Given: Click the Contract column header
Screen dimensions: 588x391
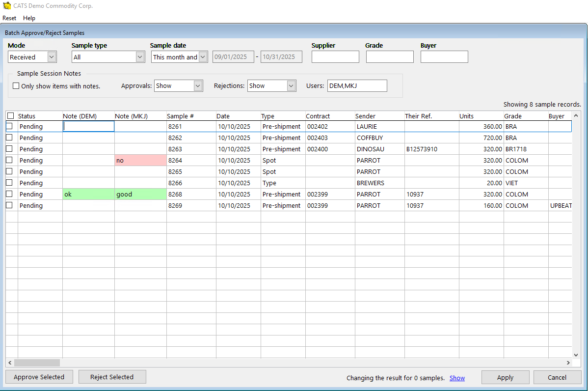Looking at the screenshot, I should tap(330, 116).
